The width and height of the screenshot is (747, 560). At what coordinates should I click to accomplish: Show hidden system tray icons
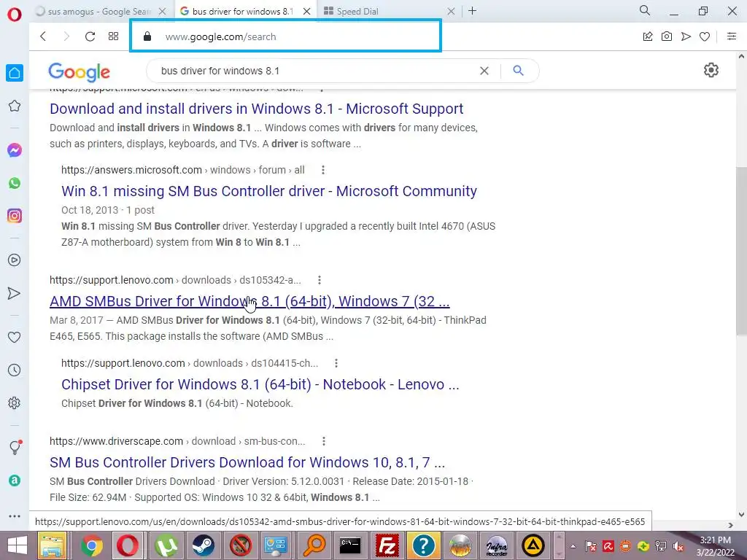tap(573, 546)
